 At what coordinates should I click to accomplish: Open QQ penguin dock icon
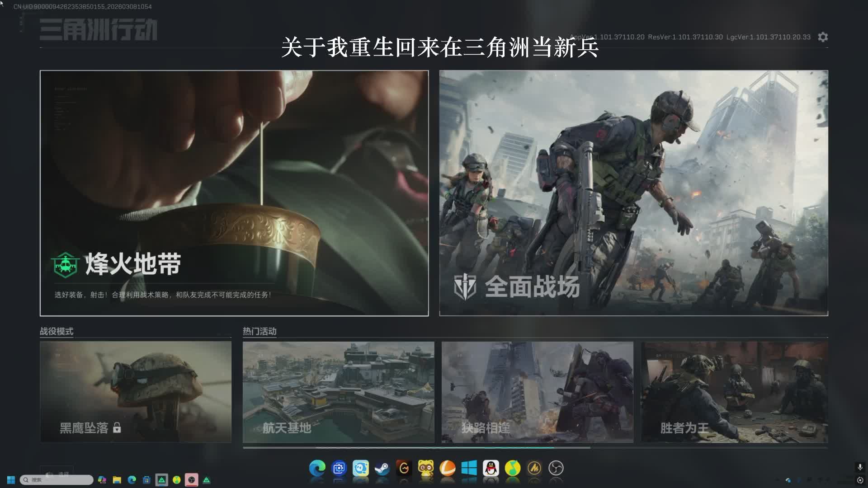tap(491, 469)
